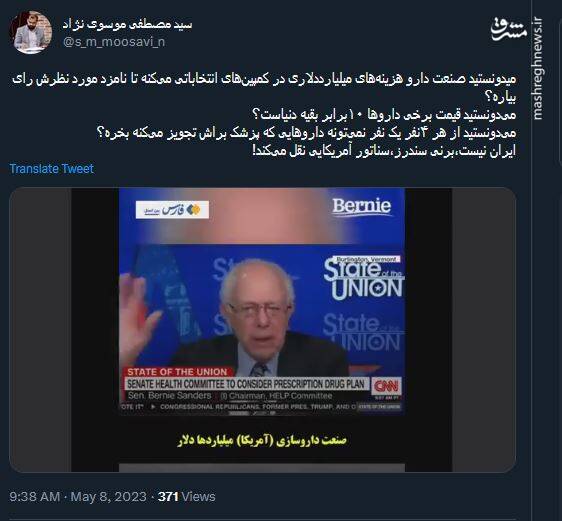This screenshot has width=562, height=521.
Task: Click the Sen. Bernie Sanders name caption
Action: pos(170,396)
